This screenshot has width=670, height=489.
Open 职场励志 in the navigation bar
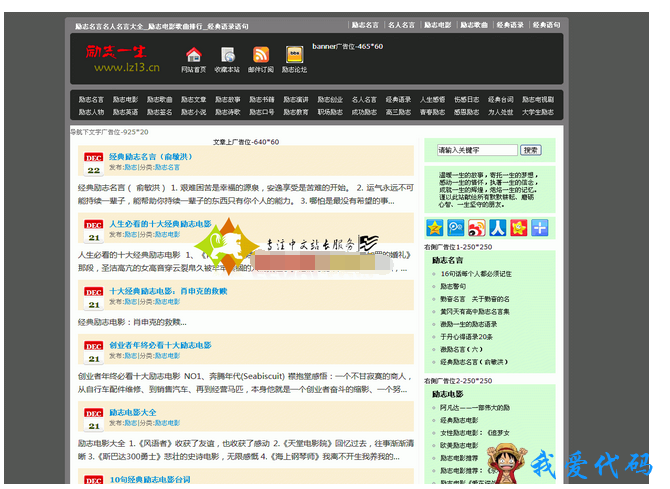pyautogui.click(x=330, y=112)
